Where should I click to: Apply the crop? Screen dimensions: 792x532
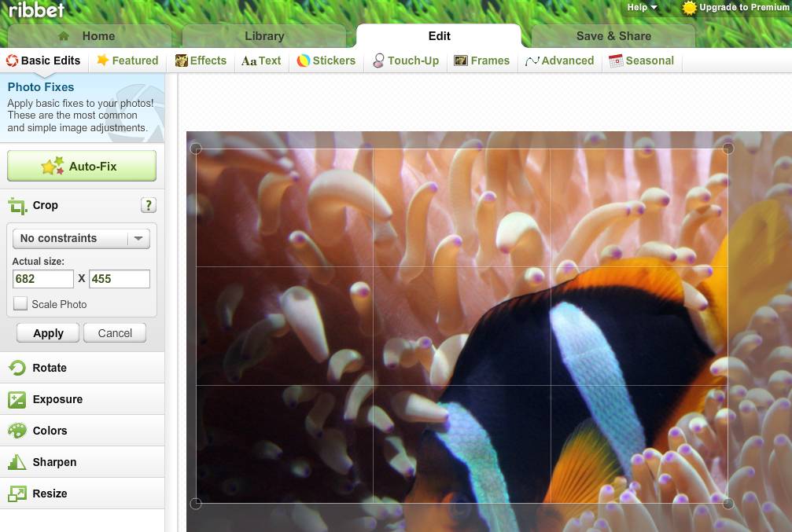(x=48, y=333)
